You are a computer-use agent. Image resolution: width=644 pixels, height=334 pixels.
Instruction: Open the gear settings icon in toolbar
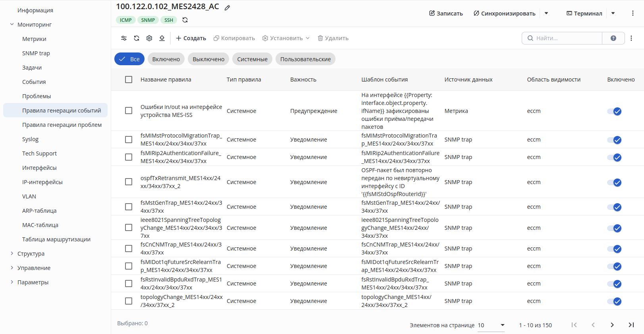point(149,38)
